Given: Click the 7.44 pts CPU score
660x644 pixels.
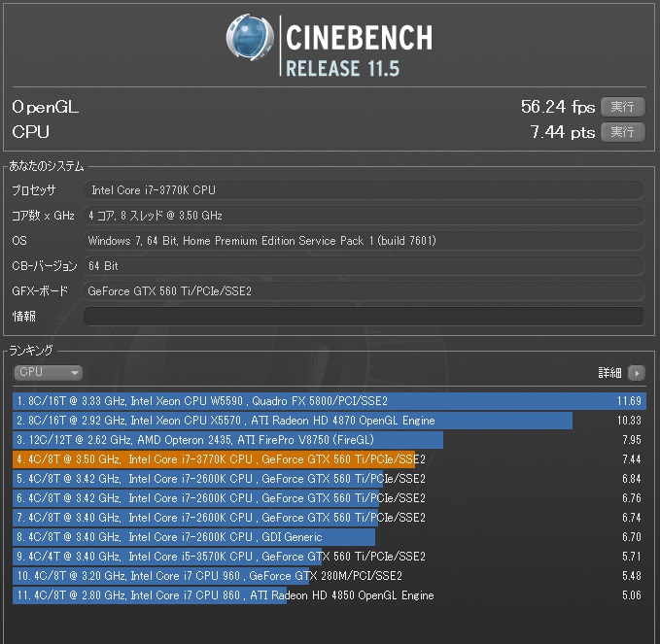Looking at the screenshot, I should click(563, 132).
